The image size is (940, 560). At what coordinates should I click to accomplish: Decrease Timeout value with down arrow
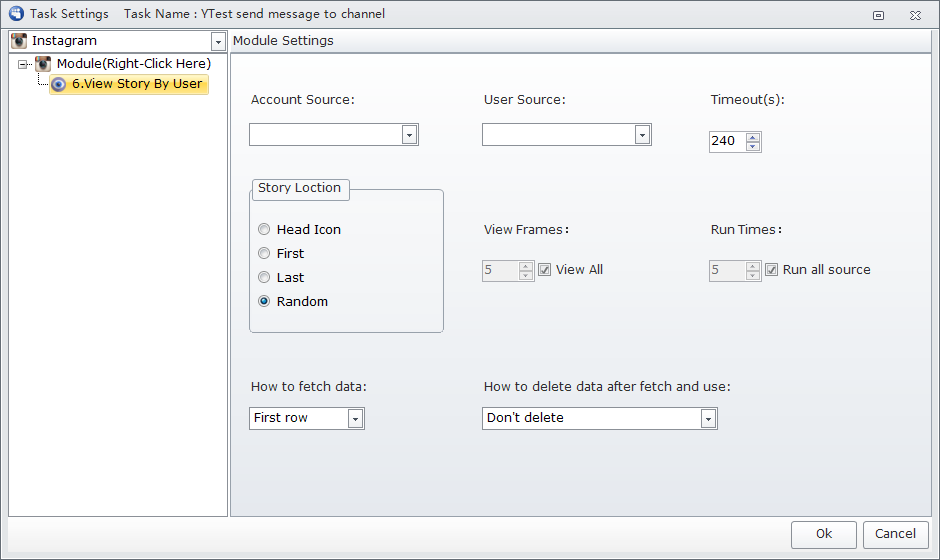753,146
